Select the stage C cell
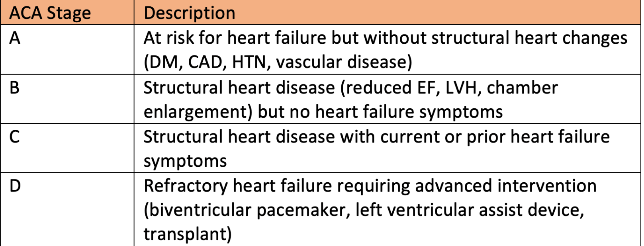Viewport: 644px width, 246px height. point(67,148)
